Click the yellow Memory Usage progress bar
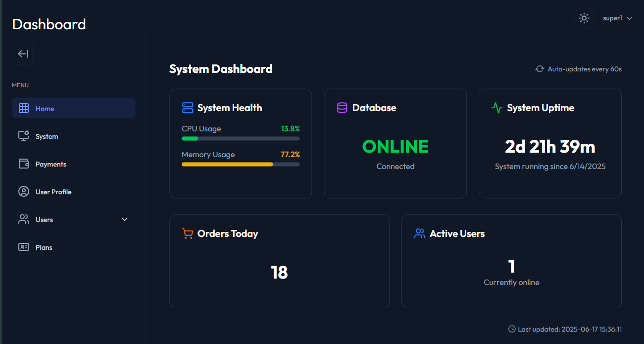Image resolution: width=644 pixels, height=344 pixels. [x=227, y=164]
